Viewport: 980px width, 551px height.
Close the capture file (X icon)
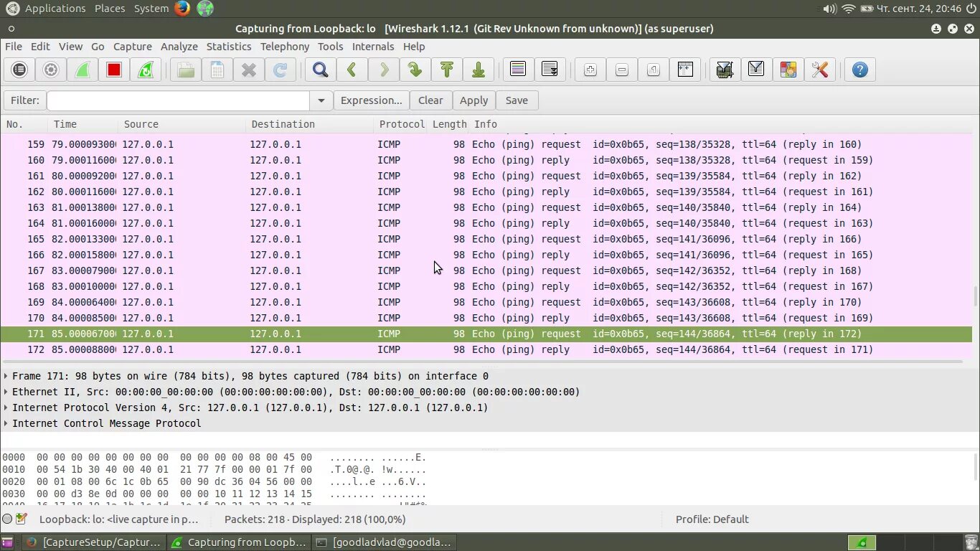click(249, 70)
